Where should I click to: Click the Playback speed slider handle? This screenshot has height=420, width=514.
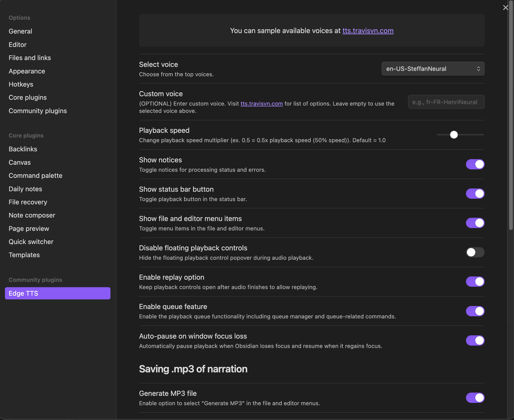[x=454, y=135]
